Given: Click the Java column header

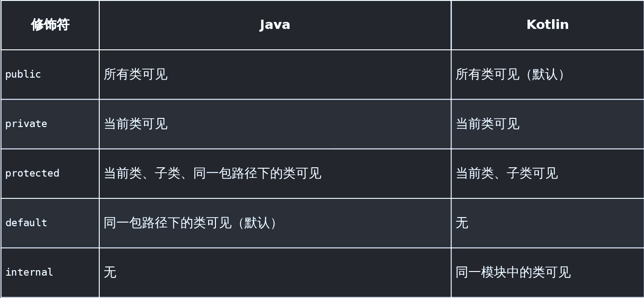Looking at the screenshot, I should (x=275, y=25).
